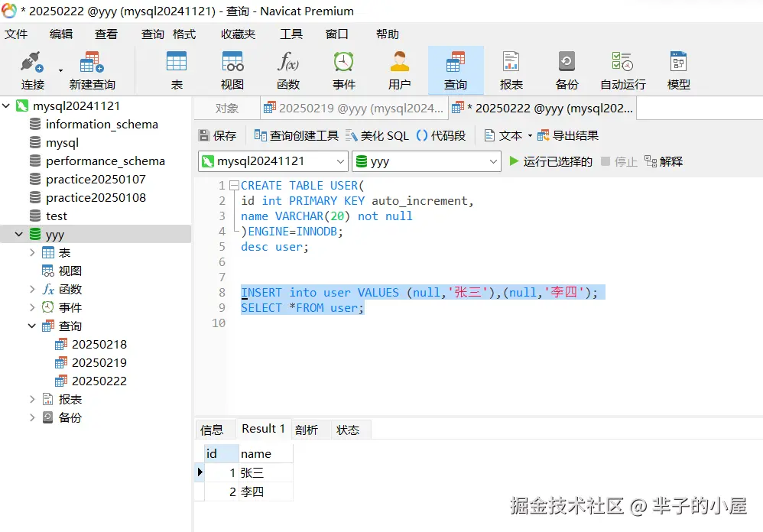This screenshot has width=763, height=532.
Task: Open the 帮助 menu
Action: (x=388, y=34)
